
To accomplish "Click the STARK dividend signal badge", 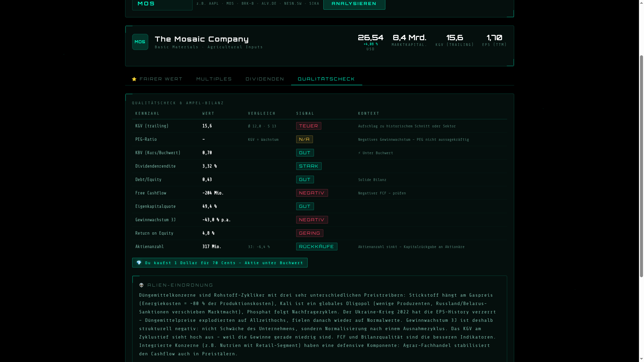I will 308,166.
